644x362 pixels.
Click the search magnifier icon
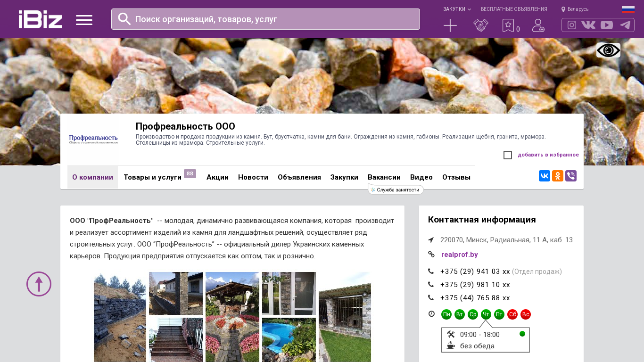pos(124,19)
